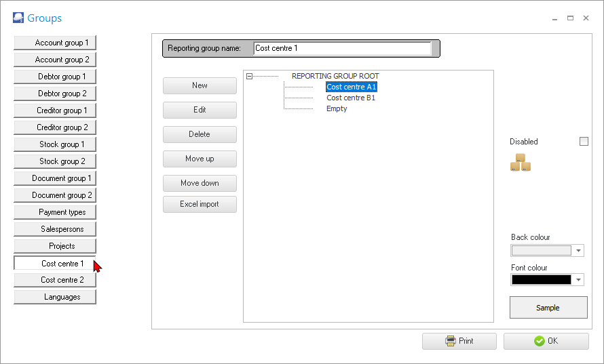This screenshot has width=604, height=364.
Task: Collapse the REPORTING GROUP ROOT tree node
Action: click(249, 77)
